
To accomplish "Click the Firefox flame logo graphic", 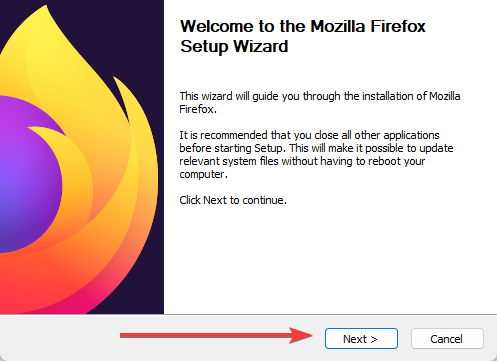I will [x=79, y=160].
